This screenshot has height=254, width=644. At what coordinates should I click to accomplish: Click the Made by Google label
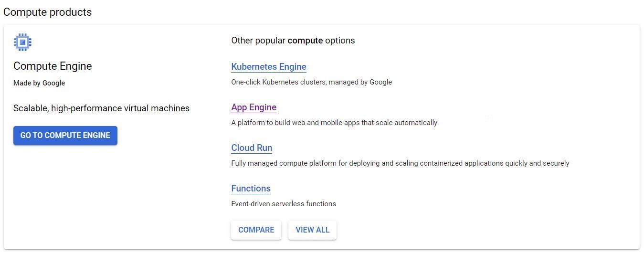tap(39, 83)
